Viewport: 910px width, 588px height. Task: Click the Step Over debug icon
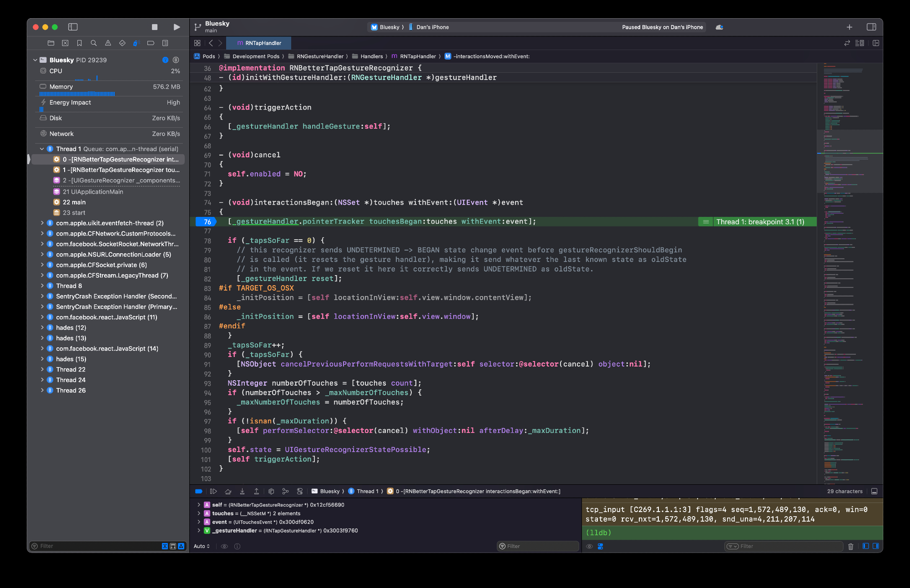pyautogui.click(x=228, y=491)
